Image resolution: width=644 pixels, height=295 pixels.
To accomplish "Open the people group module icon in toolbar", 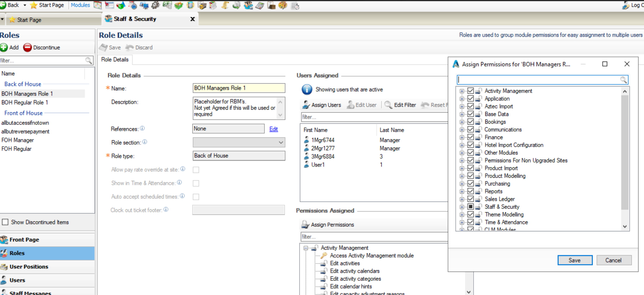I will 248,5.
